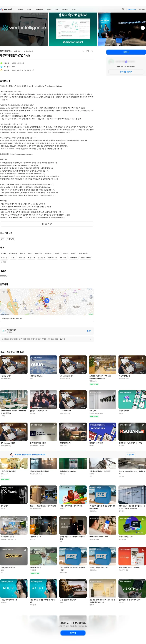Click the 탐색하기 button at the bottom
This screenshot has width=146, height=644.
(73, 633)
